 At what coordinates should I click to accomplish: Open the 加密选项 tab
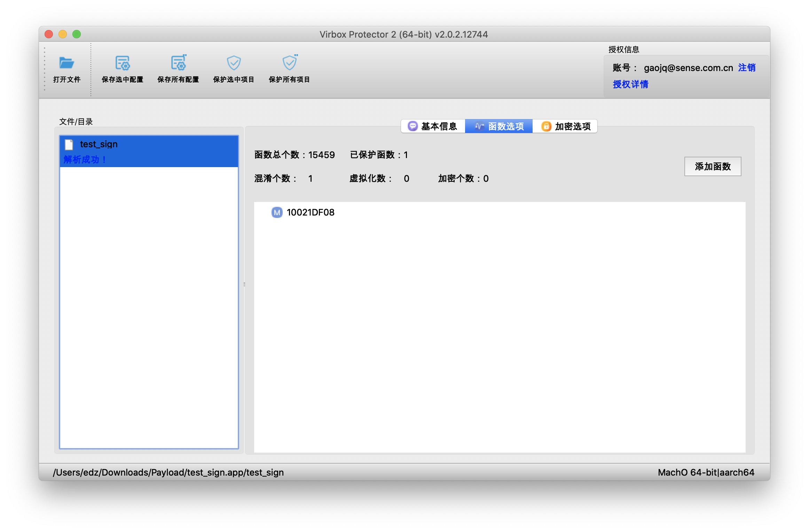565,126
